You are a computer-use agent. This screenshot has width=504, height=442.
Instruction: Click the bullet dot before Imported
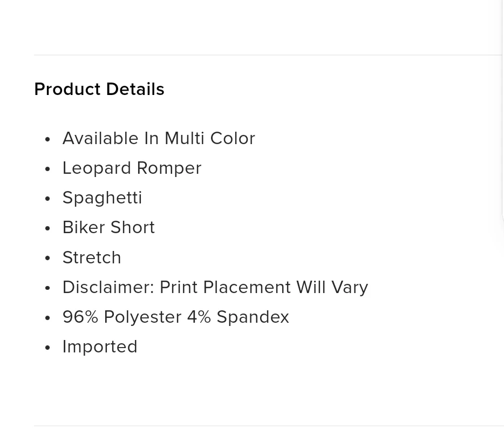pos(48,348)
